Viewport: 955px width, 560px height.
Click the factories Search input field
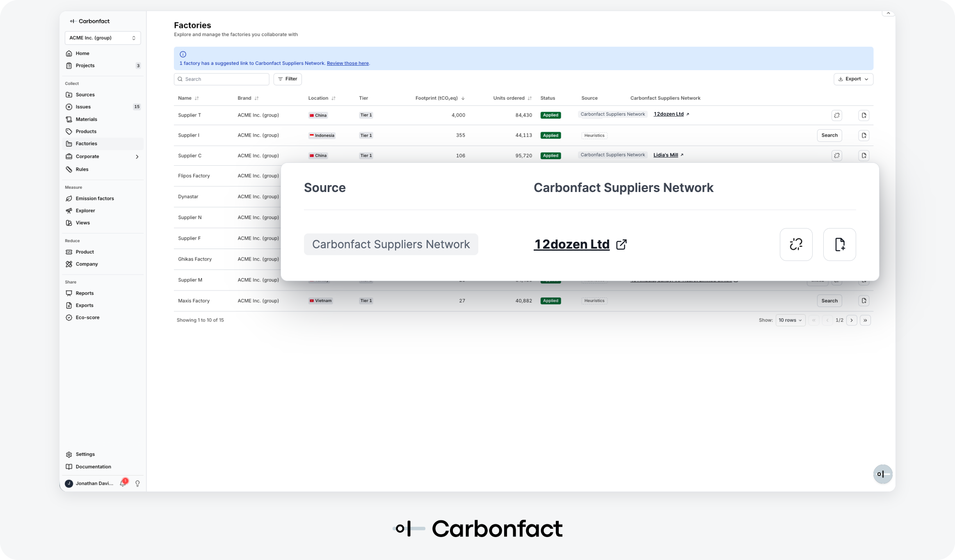[222, 79]
